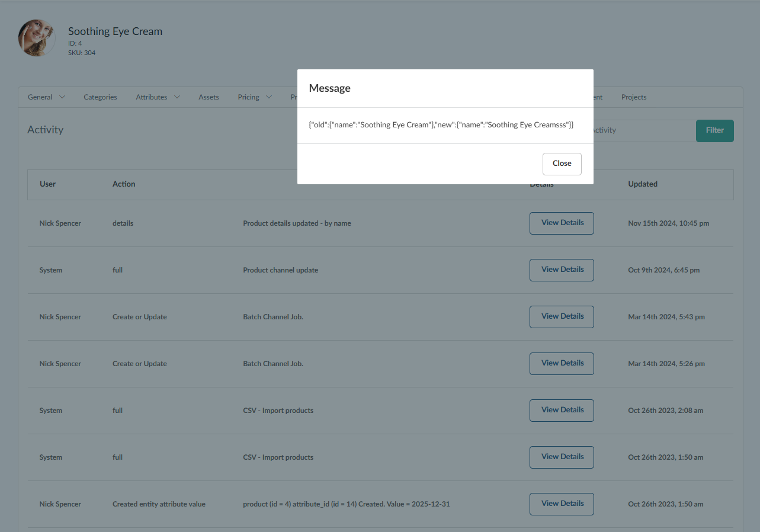Viewport: 760px width, 532px height.
Task: Click the Filter button
Action: 714,130
